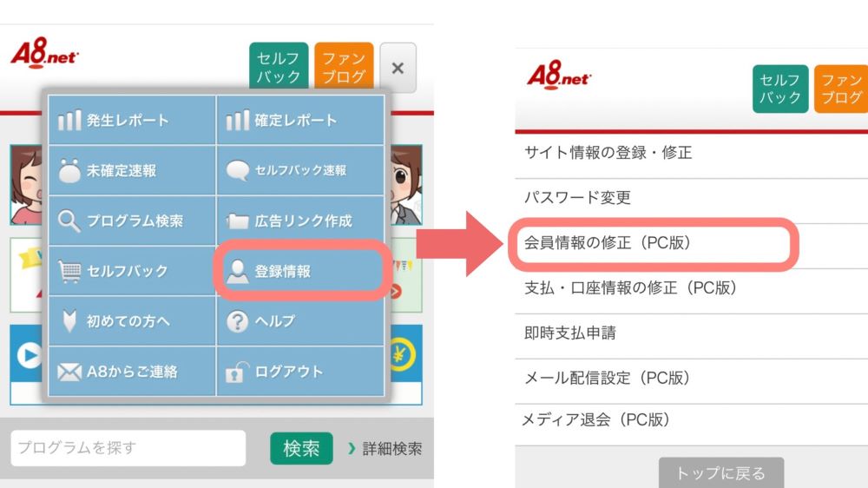Open 広告リンク作成 folder icon
The image size is (868, 488).
238,221
